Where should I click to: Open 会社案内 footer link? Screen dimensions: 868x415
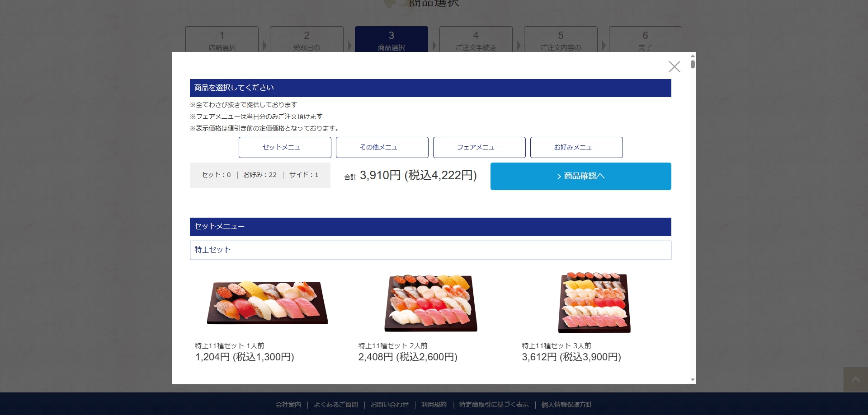[288, 405]
